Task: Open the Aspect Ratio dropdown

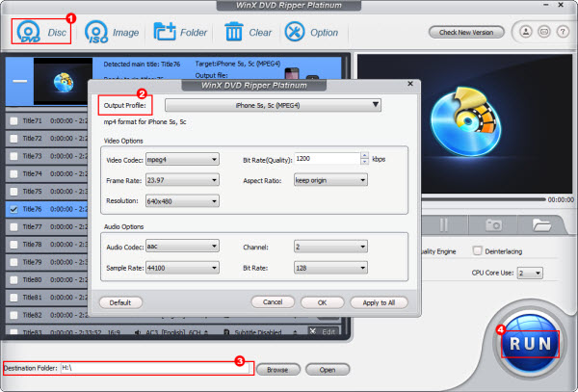Action: tap(330, 180)
